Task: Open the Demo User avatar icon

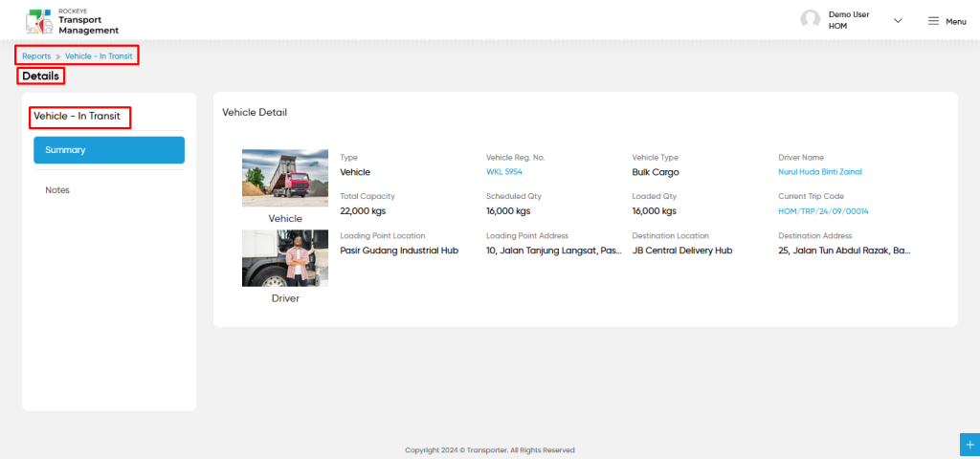Action: click(x=810, y=19)
